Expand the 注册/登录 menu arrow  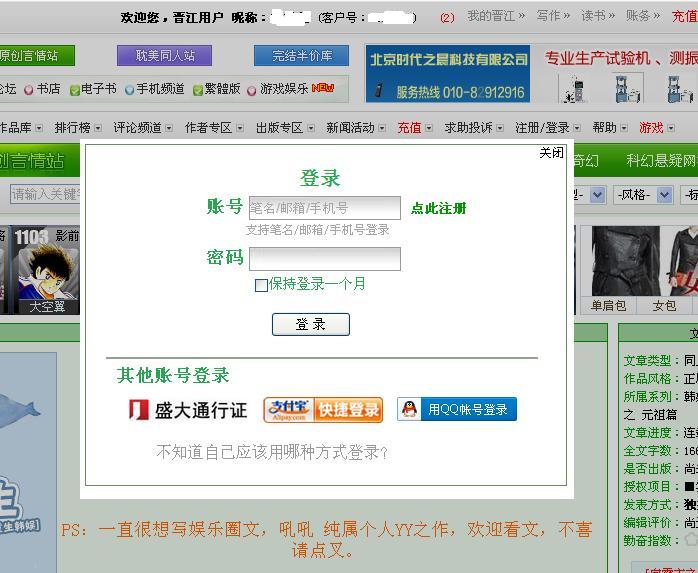pos(577,128)
